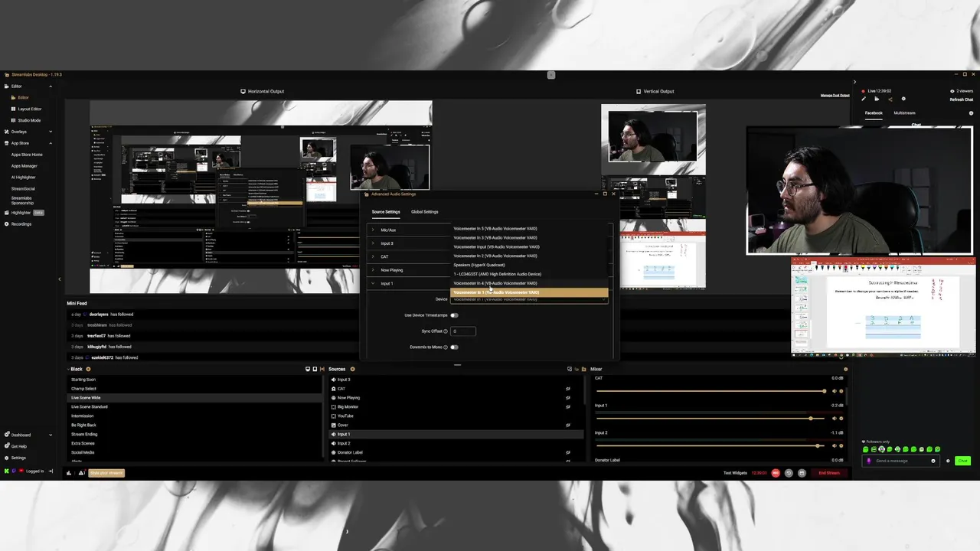The width and height of the screenshot is (980, 551).
Task: Click the horizontal display icon in Sources header
Action: point(308,369)
